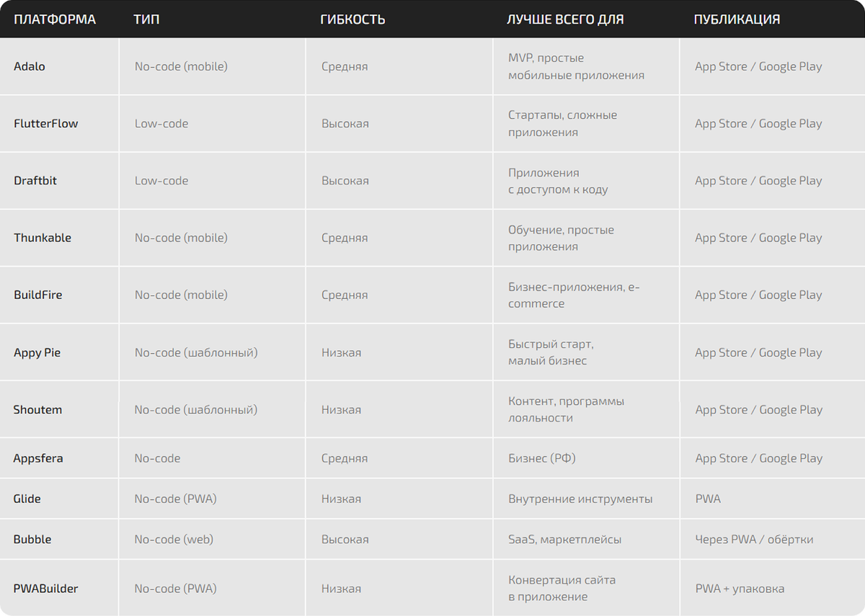Click 'Обучение, простые приложения' cell
This screenshot has height=616, width=865.
tap(562, 238)
